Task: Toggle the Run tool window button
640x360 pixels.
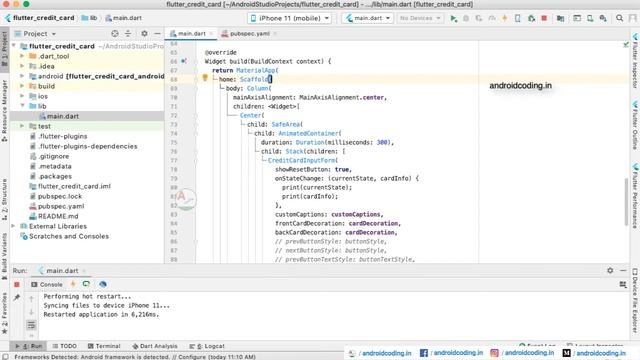Action: (29, 346)
